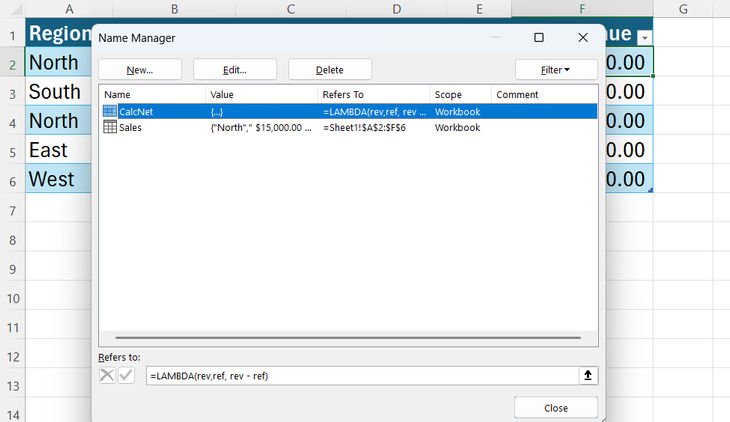This screenshot has height=422, width=730.
Task: Select column D header in the worksheet
Action: click(x=396, y=9)
